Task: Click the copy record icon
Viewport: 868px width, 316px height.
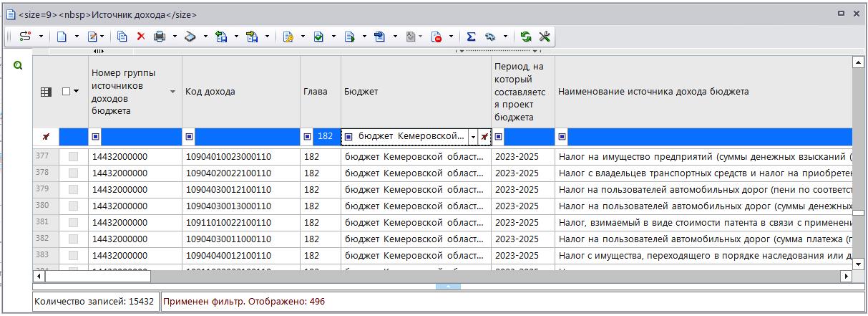Action: [122, 36]
